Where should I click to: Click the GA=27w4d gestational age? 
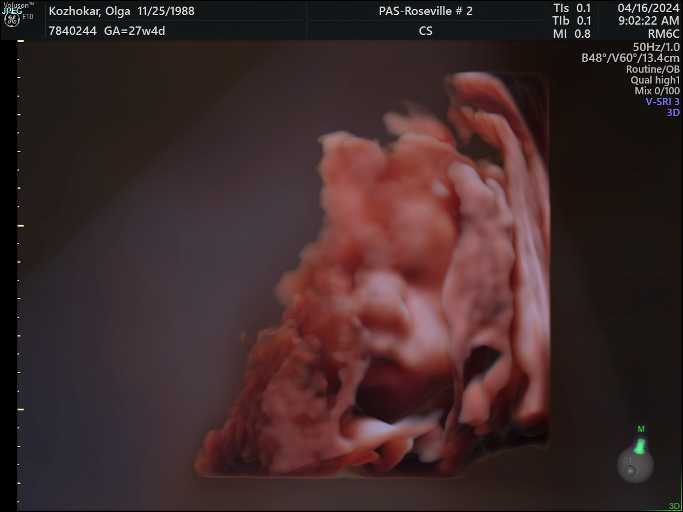click(x=135, y=31)
